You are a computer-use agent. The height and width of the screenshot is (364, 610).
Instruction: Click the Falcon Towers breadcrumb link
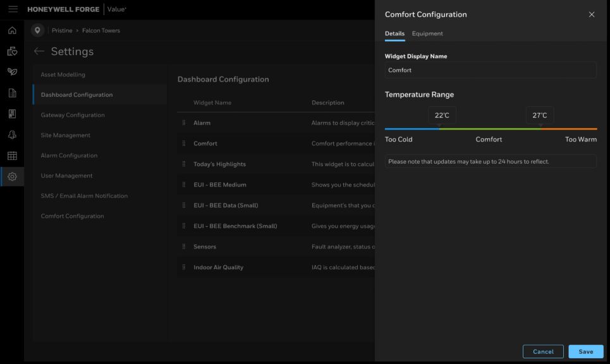coord(101,30)
